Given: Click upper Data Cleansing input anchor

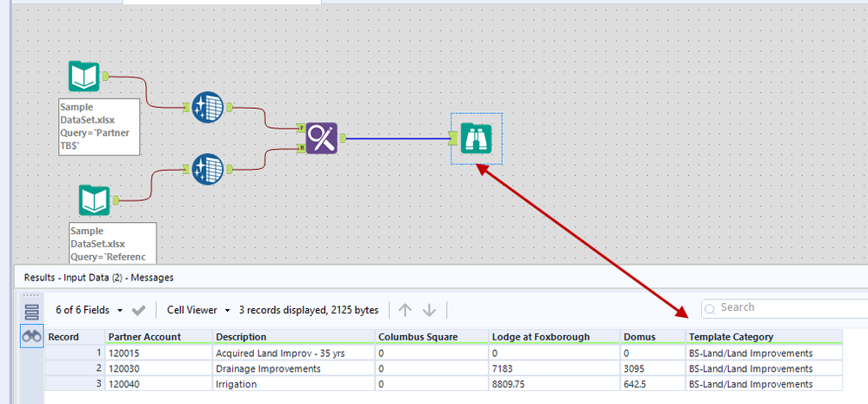Looking at the screenshot, I should click(187, 107).
